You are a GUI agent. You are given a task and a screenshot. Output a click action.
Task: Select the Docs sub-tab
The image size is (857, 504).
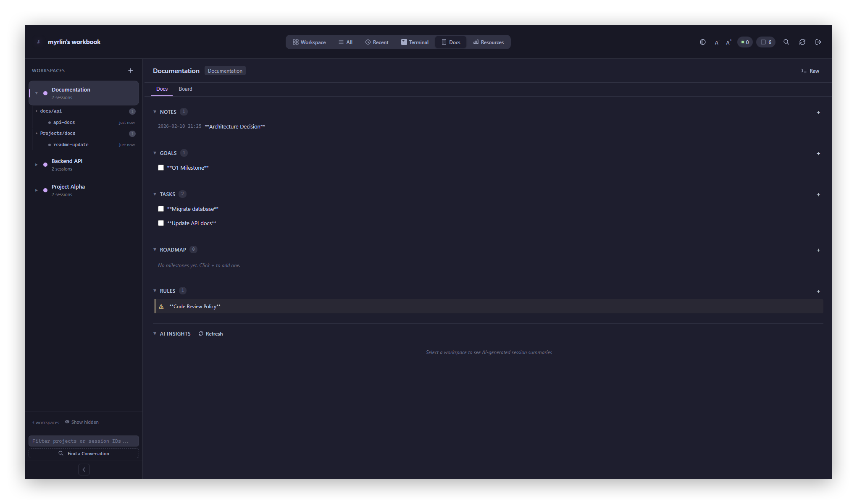click(x=162, y=89)
